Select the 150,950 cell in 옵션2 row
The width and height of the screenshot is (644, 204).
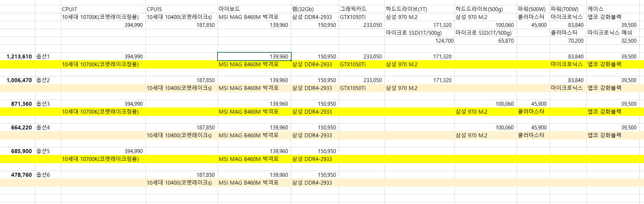click(315, 80)
